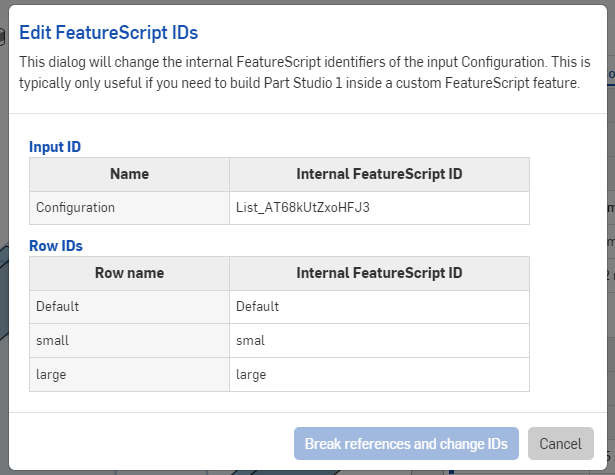This screenshot has width=615, height=475.
Task: Select the small row name cell
Action: click(129, 340)
